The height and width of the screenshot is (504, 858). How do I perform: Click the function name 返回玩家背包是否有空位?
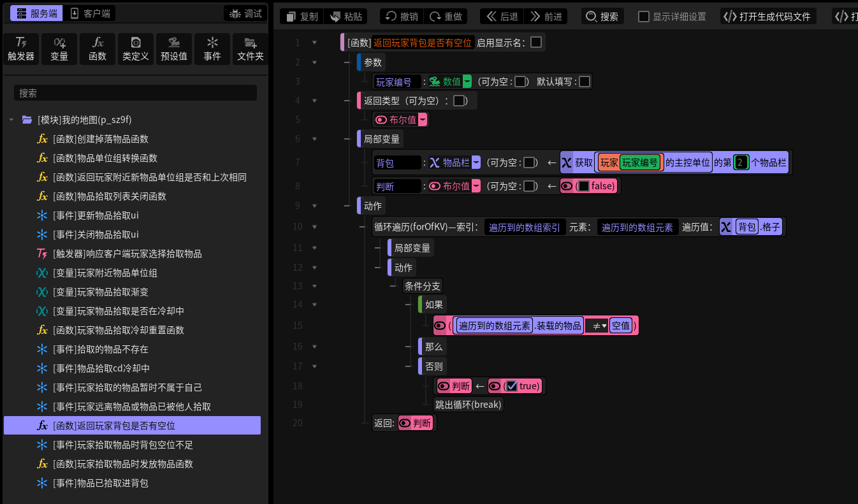pyautogui.click(x=423, y=43)
